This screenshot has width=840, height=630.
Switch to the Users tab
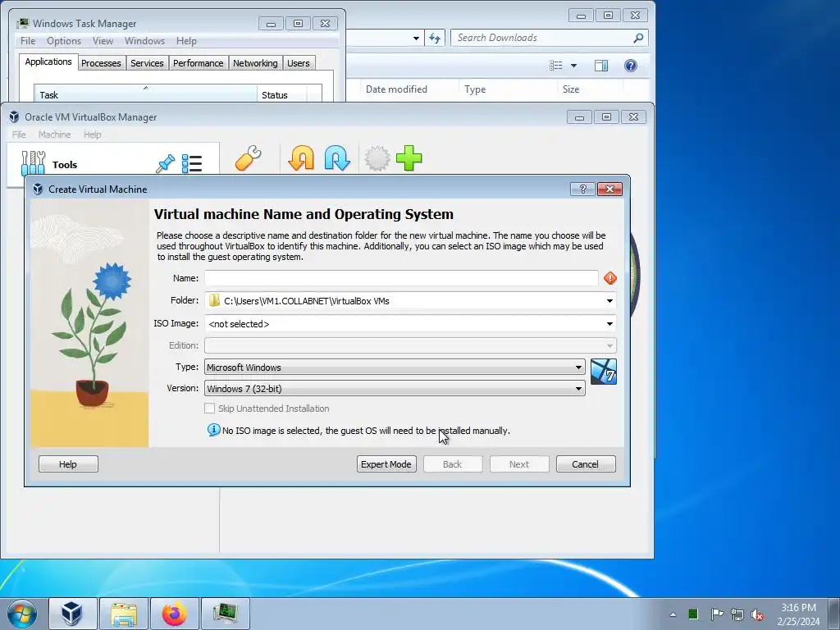[x=299, y=63]
